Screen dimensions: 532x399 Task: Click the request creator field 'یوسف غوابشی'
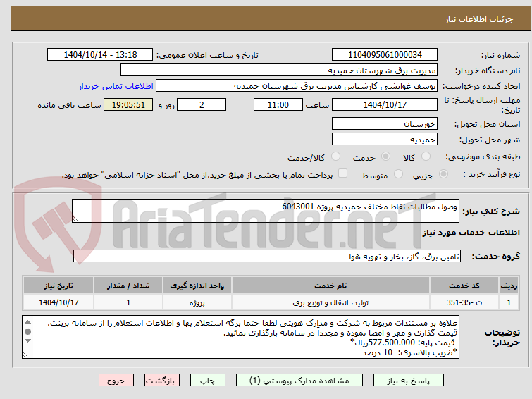(x=297, y=86)
